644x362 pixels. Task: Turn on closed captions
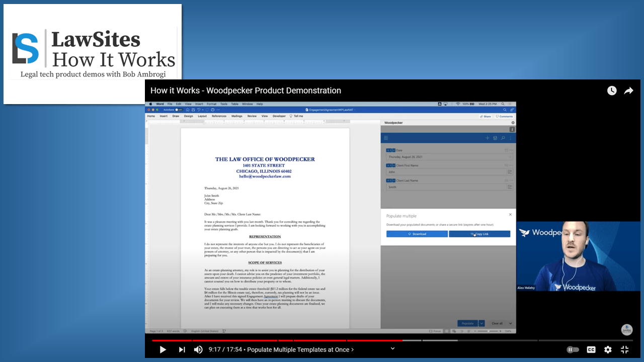click(591, 349)
